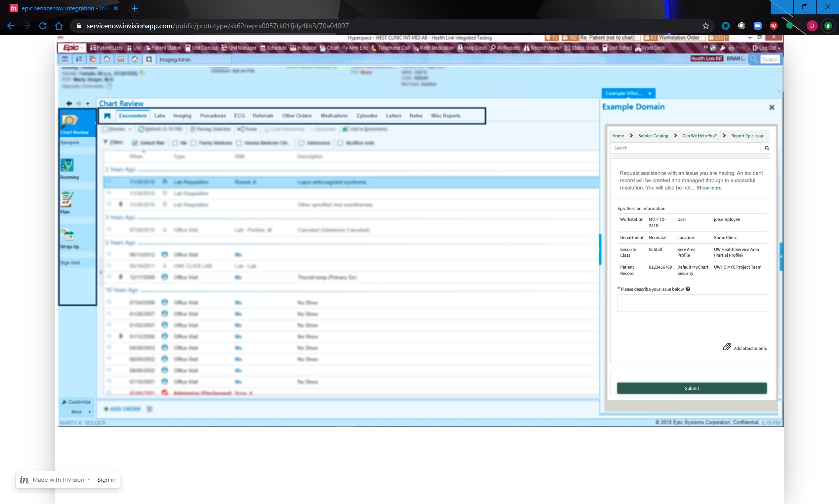Image resolution: width=839 pixels, height=504 pixels.
Task: Close the Example Domain panel
Action: tap(772, 107)
